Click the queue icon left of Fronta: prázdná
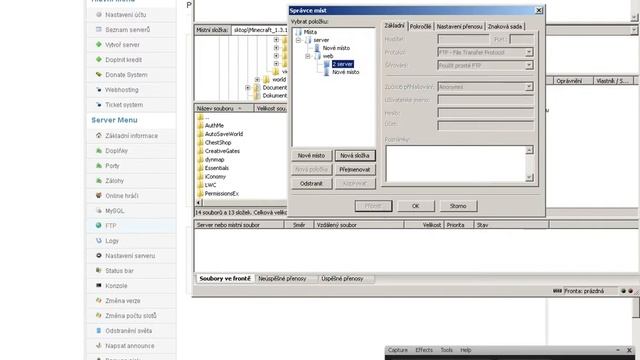640x360 pixels. [x=557, y=291]
